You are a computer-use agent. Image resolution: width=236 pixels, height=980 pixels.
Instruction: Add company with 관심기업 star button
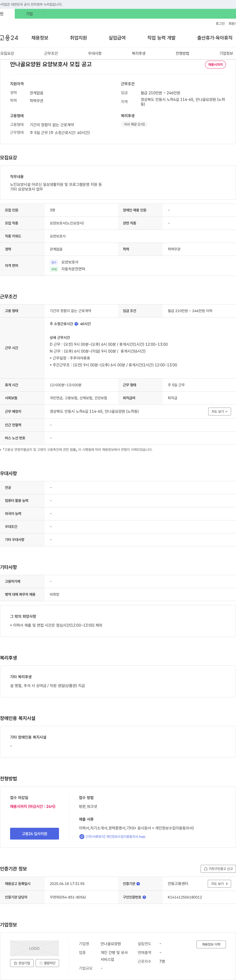coord(22,963)
